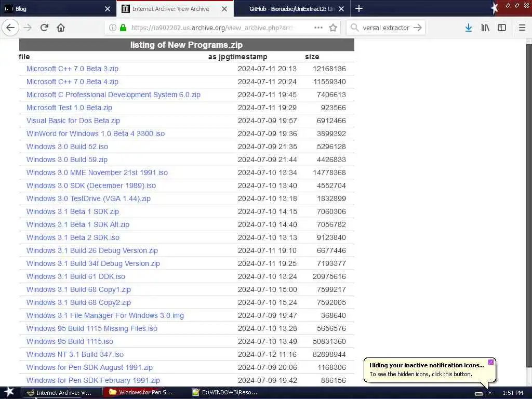Open Microsoft C++ 7.0 Beta 3.zip
Screen dimensions: 532x399
[x=72, y=69]
